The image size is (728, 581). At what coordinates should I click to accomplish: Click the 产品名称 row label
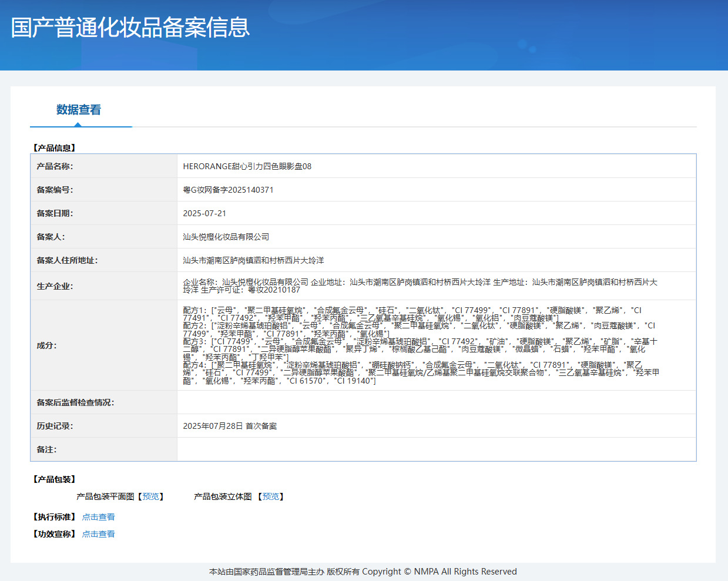(55, 166)
